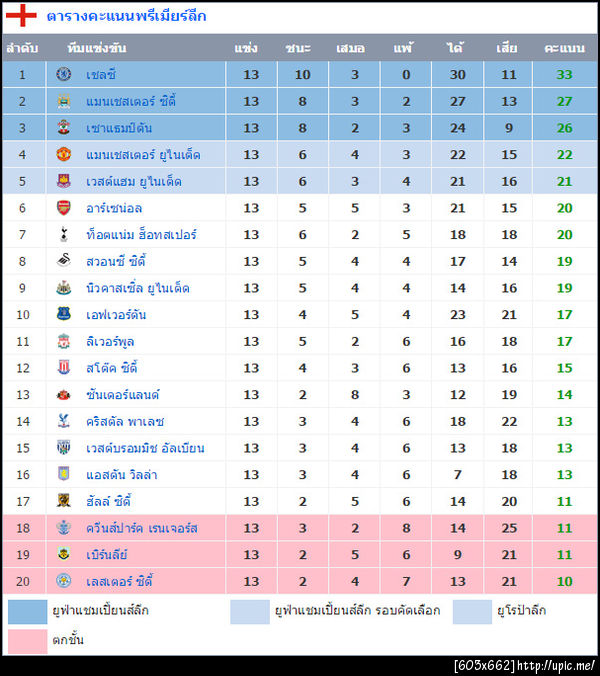This screenshot has height=676, width=600.
Task: Click the ตารางคะแนนพรีเมียร์ลีก title link
Action: click(x=126, y=16)
